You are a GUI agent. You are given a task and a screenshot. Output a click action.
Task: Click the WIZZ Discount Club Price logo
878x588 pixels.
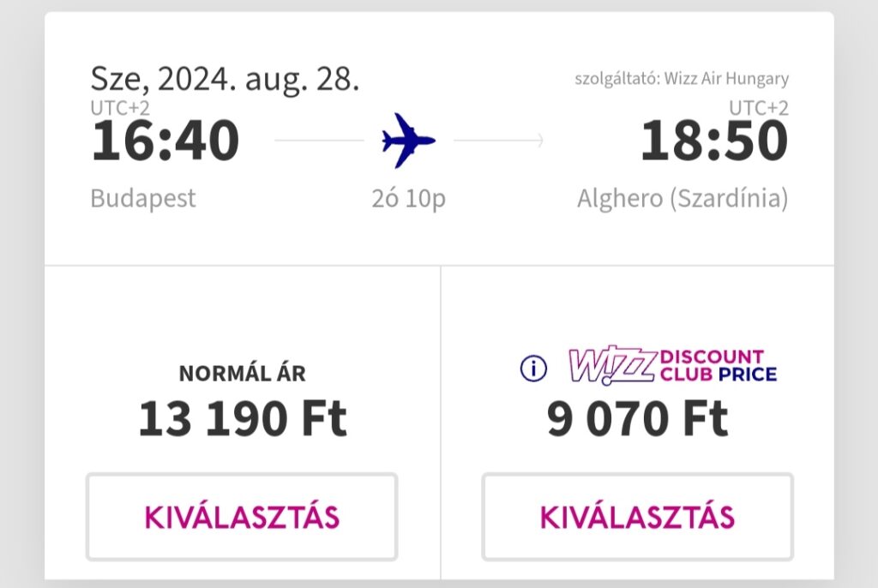click(x=672, y=366)
